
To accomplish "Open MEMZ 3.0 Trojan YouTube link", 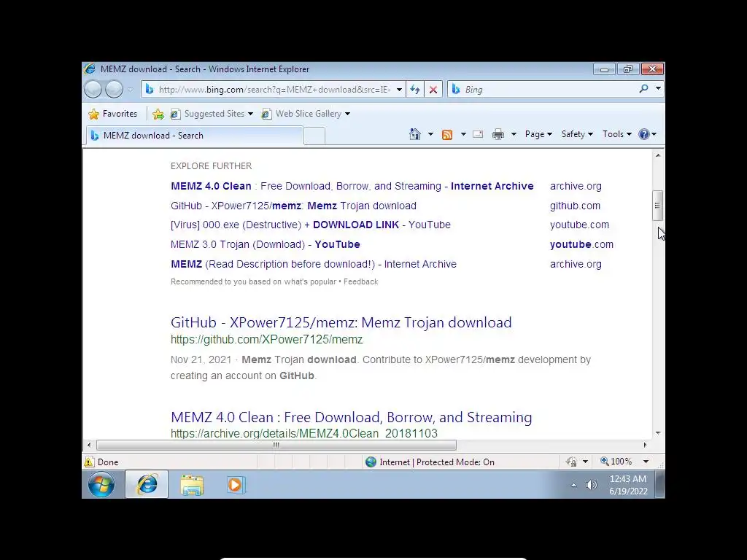I will (266, 244).
